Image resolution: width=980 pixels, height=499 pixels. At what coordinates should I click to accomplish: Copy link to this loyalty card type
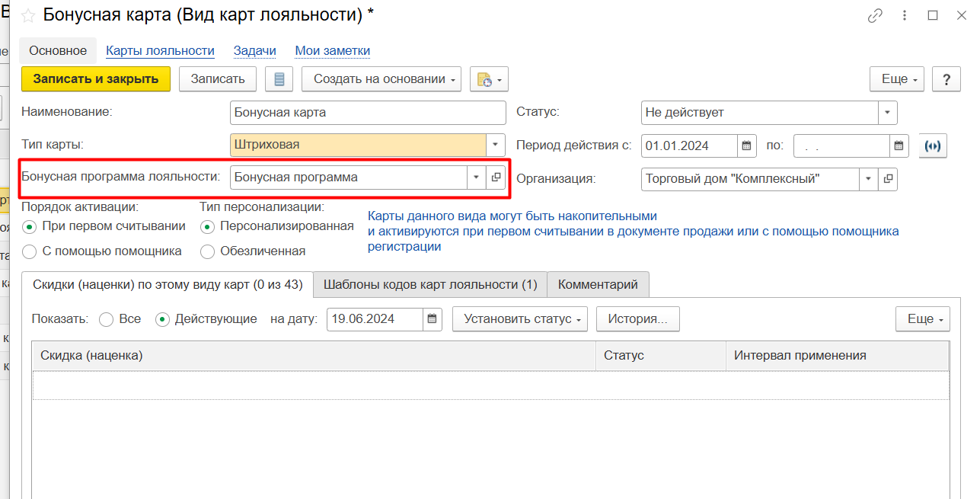click(x=875, y=16)
